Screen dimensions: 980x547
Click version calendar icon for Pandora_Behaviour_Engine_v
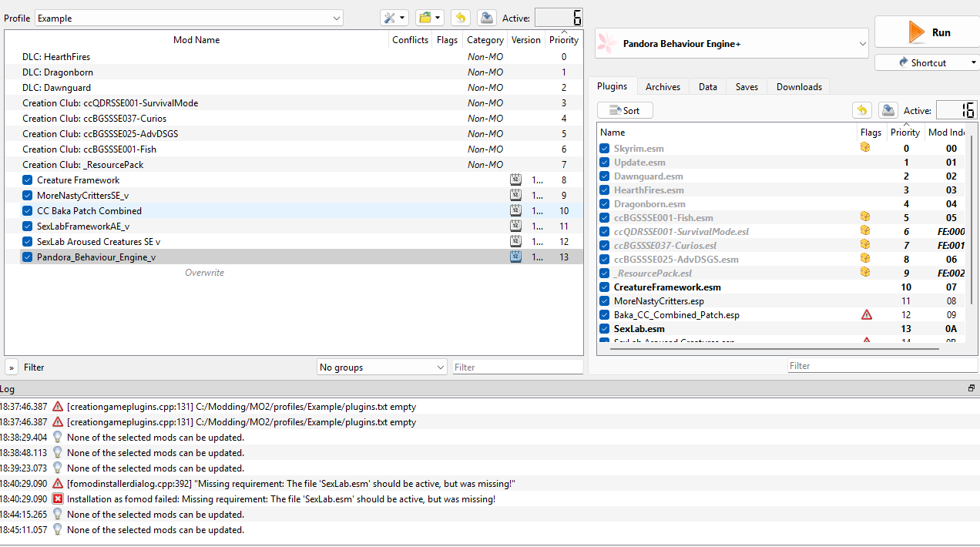pos(515,257)
